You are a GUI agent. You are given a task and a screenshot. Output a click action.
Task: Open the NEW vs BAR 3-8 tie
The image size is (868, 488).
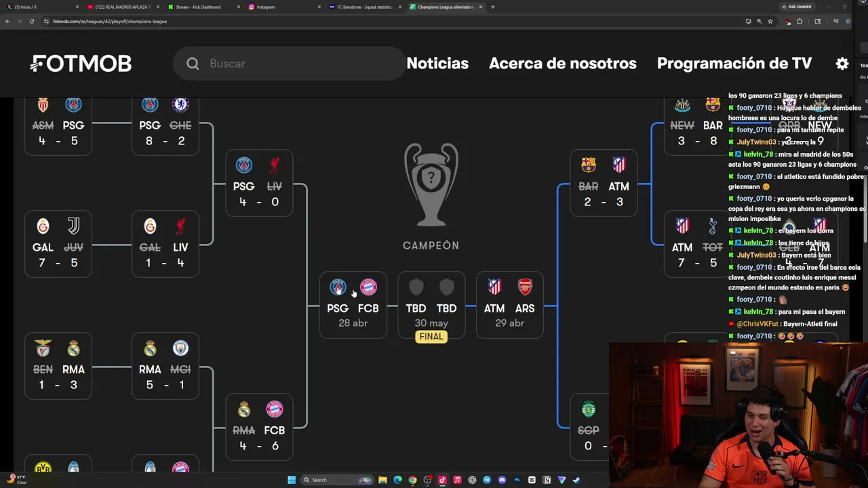click(697, 125)
